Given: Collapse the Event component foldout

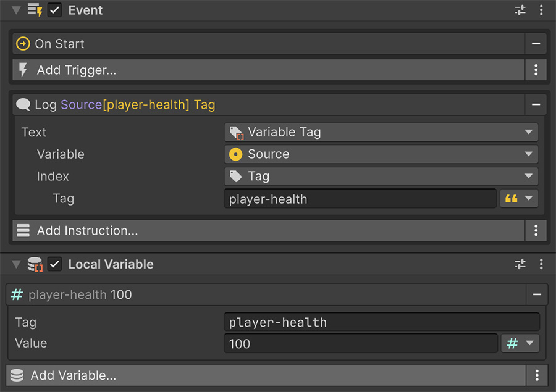Looking at the screenshot, I should [16, 10].
